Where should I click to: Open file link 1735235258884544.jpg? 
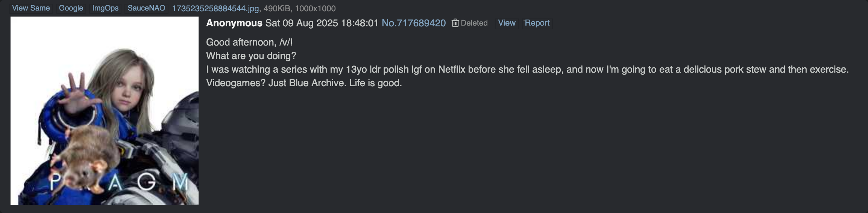tap(215, 9)
